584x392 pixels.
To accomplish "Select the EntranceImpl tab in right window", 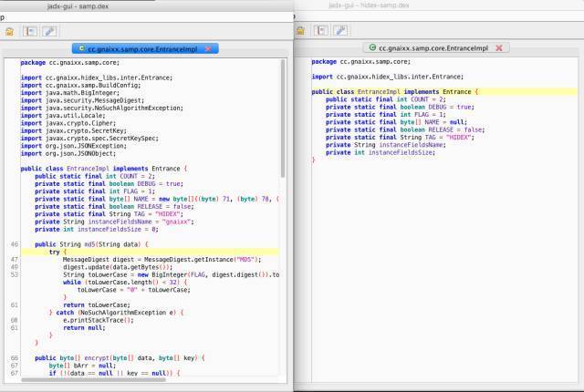I will click(x=434, y=47).
